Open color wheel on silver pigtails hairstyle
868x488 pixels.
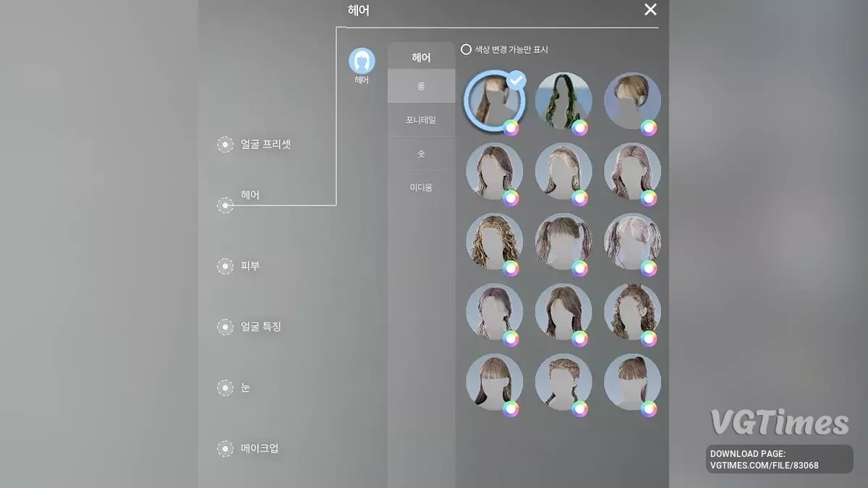click(x=649, y=268)
